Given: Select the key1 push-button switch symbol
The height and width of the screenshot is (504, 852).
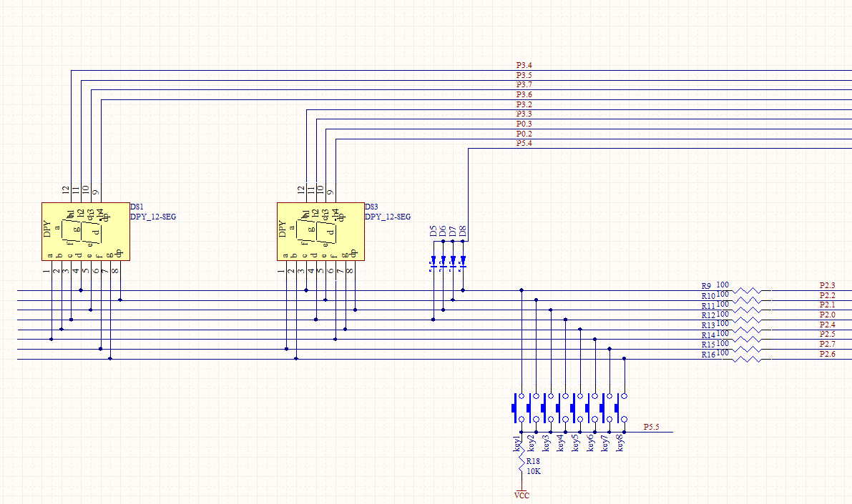Looking at the screenshot, I should point(518,408).
